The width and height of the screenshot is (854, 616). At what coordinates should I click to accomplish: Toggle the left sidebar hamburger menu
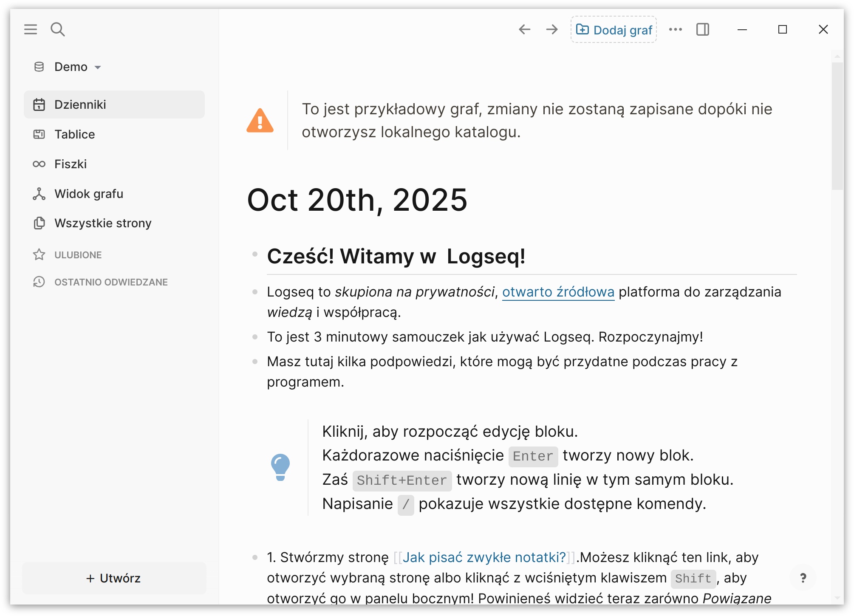pyautogui.click(x=31, y=29)
